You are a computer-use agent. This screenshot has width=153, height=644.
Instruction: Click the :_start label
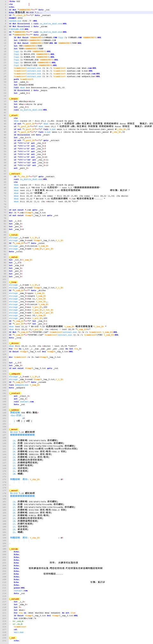coord(13,115)
